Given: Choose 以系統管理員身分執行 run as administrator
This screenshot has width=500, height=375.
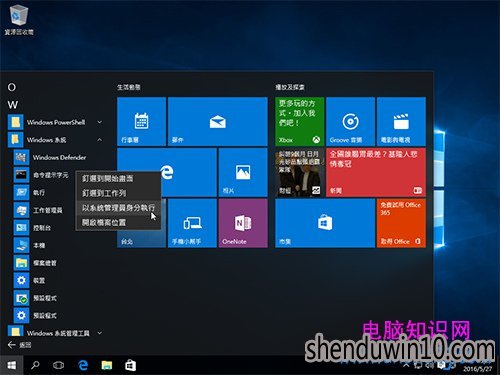Looking at the screenshot, I should point(118,208).
